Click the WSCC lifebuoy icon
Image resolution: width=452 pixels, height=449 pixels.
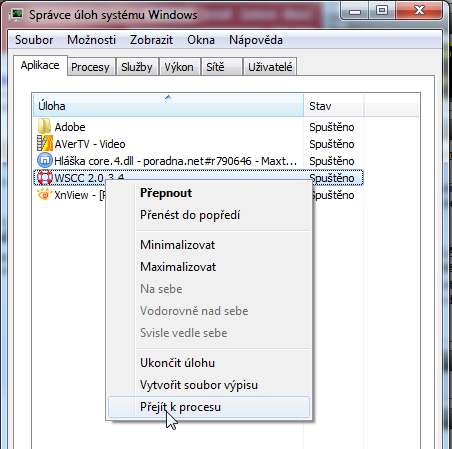[x=44, y=178]
